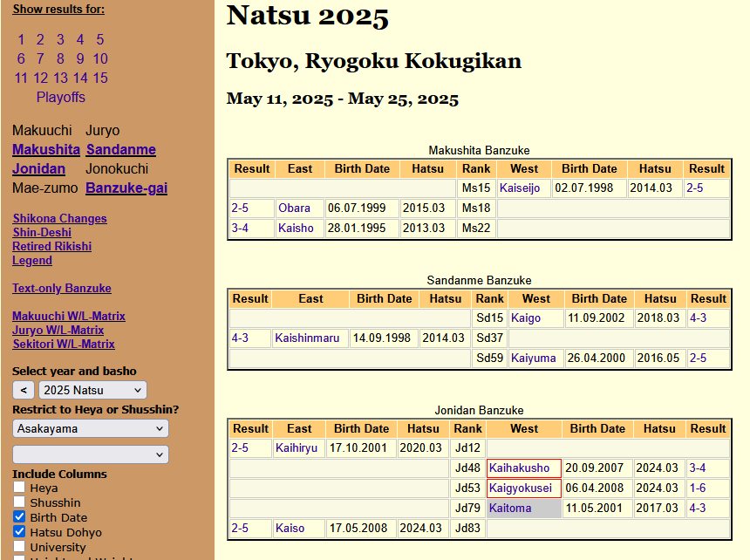The height and width of the screenshot is (560, 750).
Task: Open the Retired Rikishi page
Action: click(x=51, y=246)
